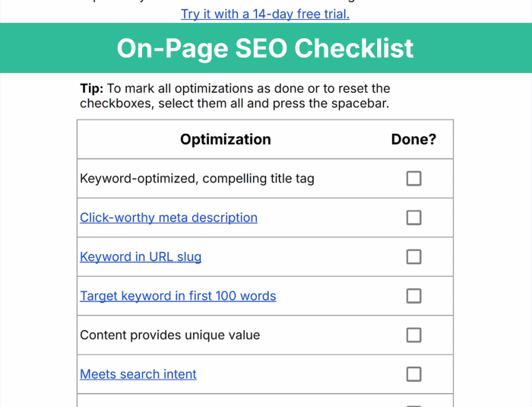Viewport: 532px width, 407px height.
Task: Open the Click-worthy meta description link
Action: click(169, 218)
